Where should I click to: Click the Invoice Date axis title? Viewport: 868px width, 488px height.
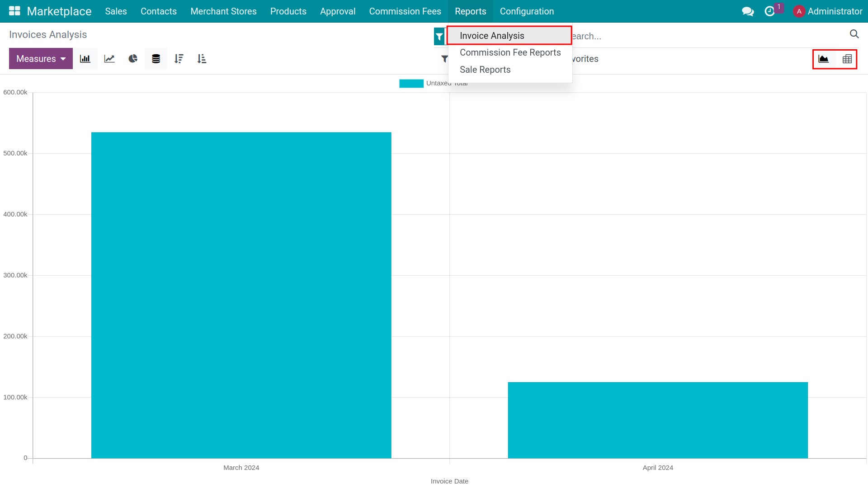pos(449,481)
